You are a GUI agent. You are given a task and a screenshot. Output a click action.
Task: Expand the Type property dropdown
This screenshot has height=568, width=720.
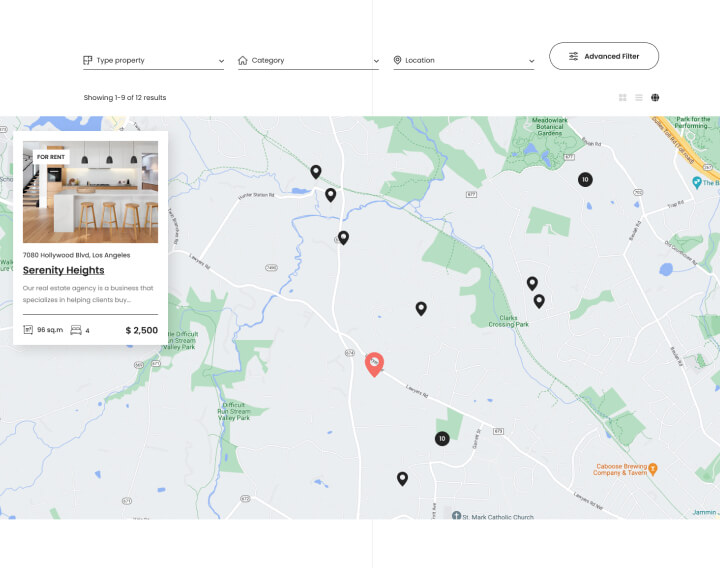pos(153,61)
